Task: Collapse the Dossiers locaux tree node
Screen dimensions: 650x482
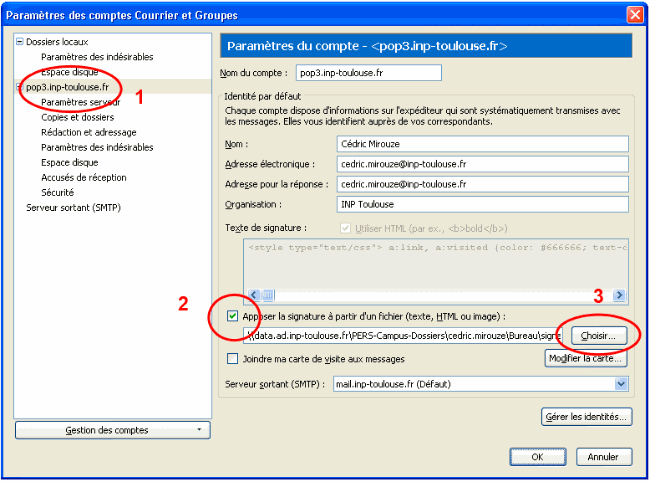Action: [x=19, y=41]
